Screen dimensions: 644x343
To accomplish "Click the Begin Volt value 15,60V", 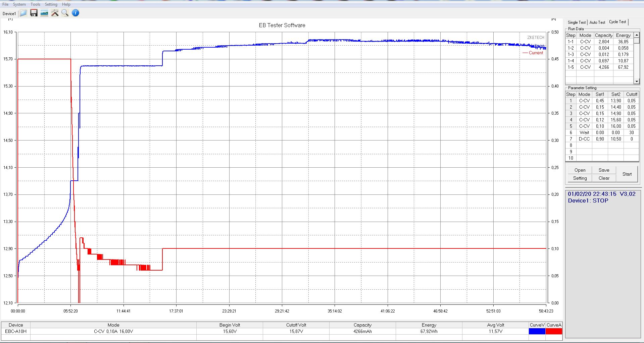I will [230, 331].
